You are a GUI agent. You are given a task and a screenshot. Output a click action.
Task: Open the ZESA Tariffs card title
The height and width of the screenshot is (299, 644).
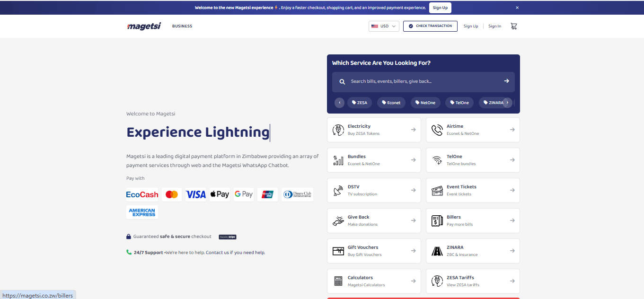coord(460,278)
